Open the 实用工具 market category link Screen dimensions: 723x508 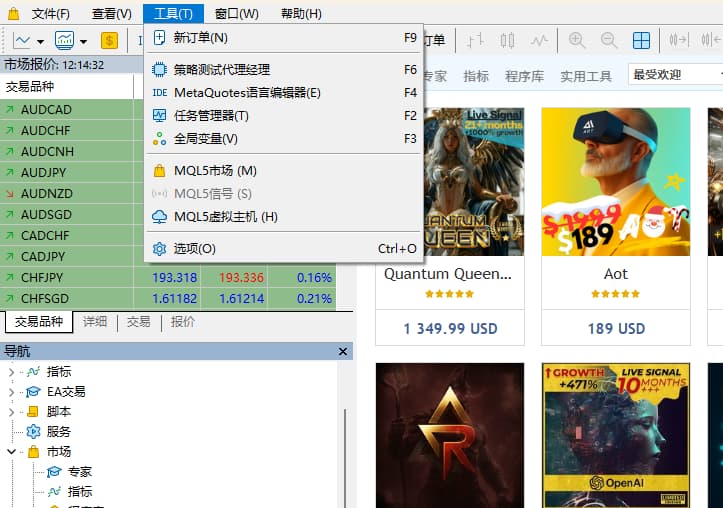pos(585,76)
